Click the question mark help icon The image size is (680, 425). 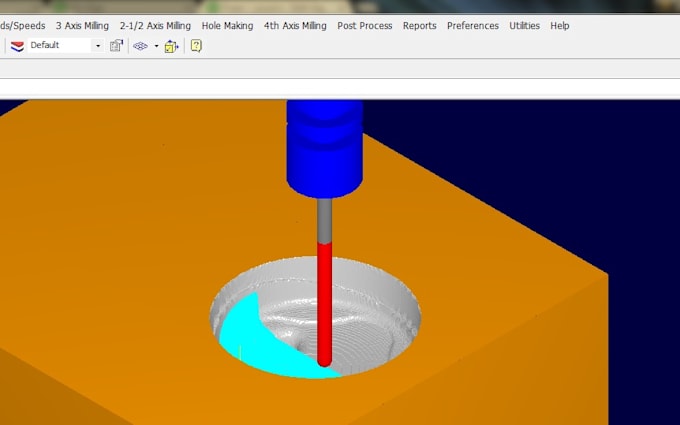tap(196, 46)
